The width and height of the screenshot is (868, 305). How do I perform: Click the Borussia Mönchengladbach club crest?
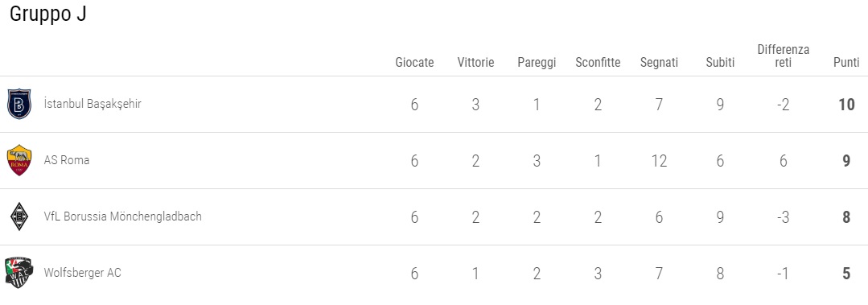click(19, 217)
